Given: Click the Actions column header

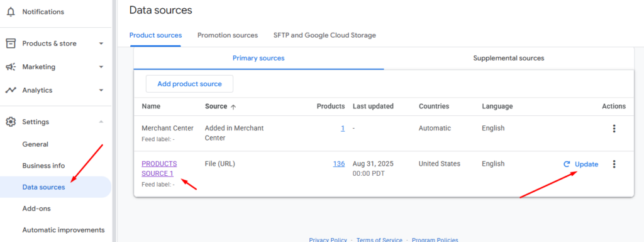Looking at the screenshot, I should tap(614, 106).
